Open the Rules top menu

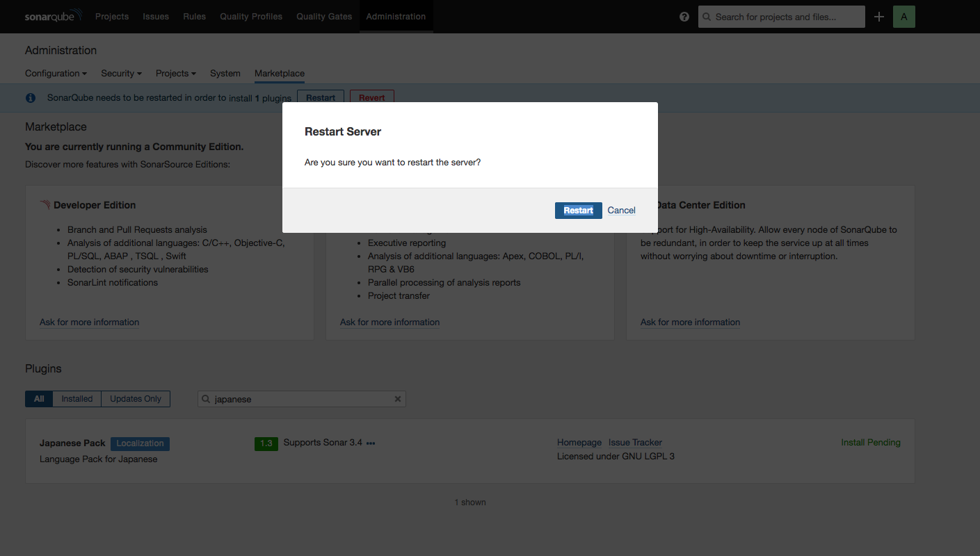[194, 17]
